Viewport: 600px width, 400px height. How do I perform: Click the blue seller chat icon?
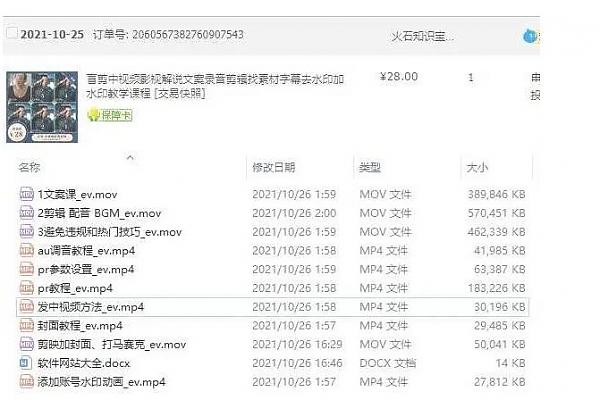(x=529, y=36)
